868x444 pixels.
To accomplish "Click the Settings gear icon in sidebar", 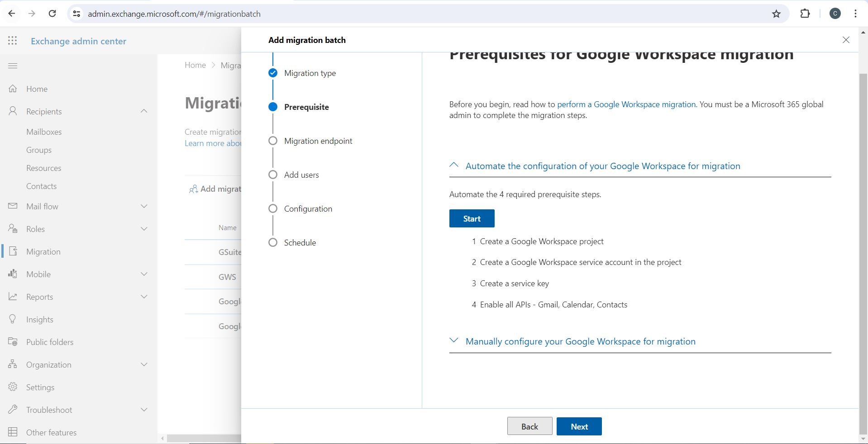I will point(13,387).
